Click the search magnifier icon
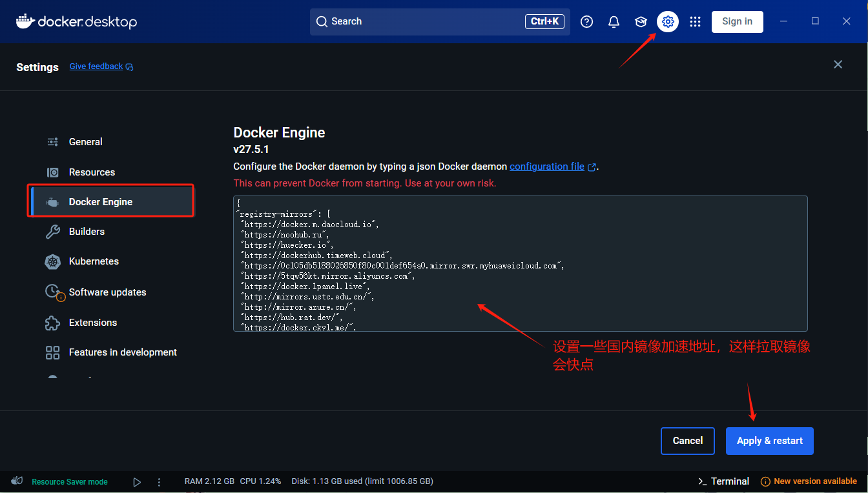Viewport: 868px width, 493px height. (322, 21)
